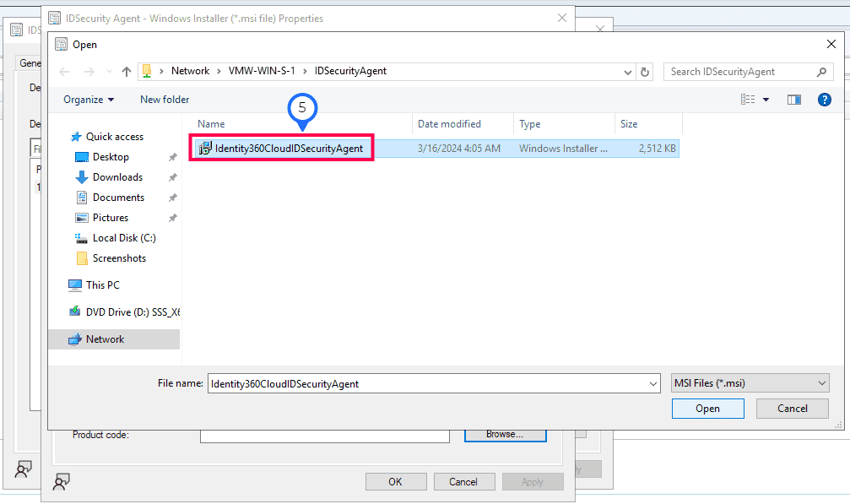Open the Organize menu
The image size is (850, 504).
(89, 100)
